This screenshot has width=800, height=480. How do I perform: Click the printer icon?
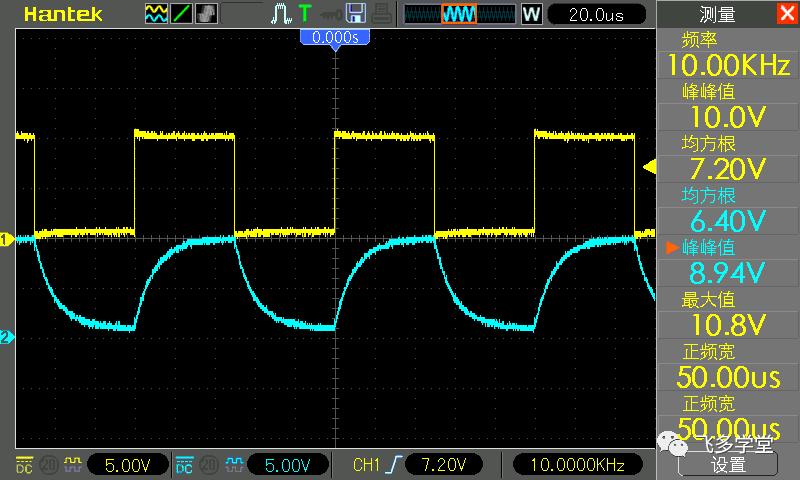[x=381, y=14]
